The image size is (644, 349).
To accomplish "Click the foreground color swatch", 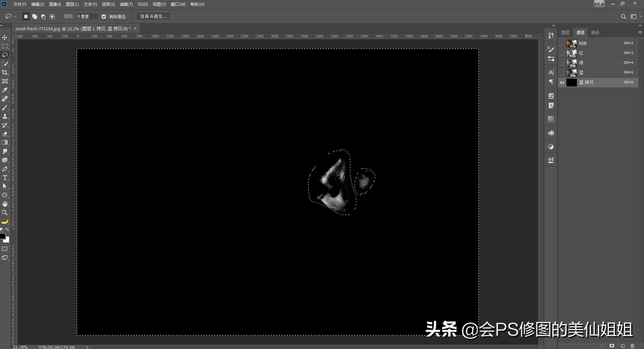I will (x=3, y=236).
